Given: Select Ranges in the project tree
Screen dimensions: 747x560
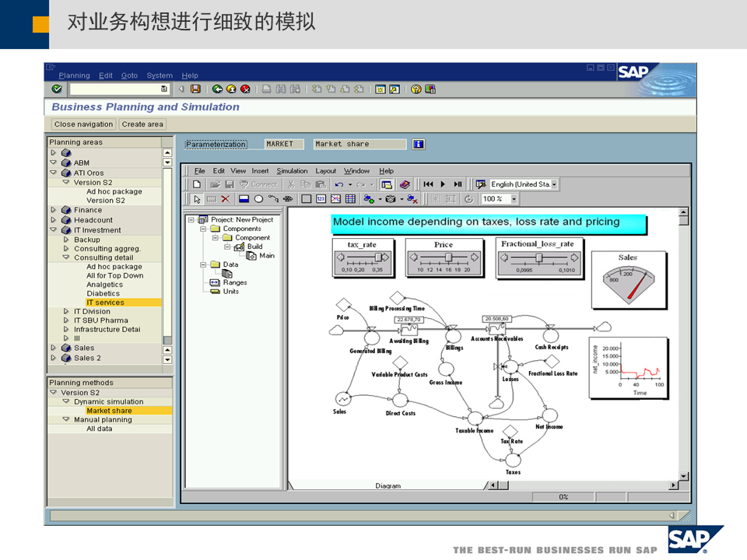Looking at the screenshot, I should (235, 282).
